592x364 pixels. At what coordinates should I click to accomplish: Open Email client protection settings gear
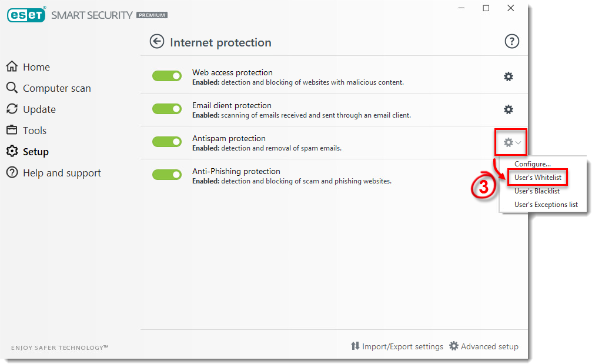coord(508,109)
